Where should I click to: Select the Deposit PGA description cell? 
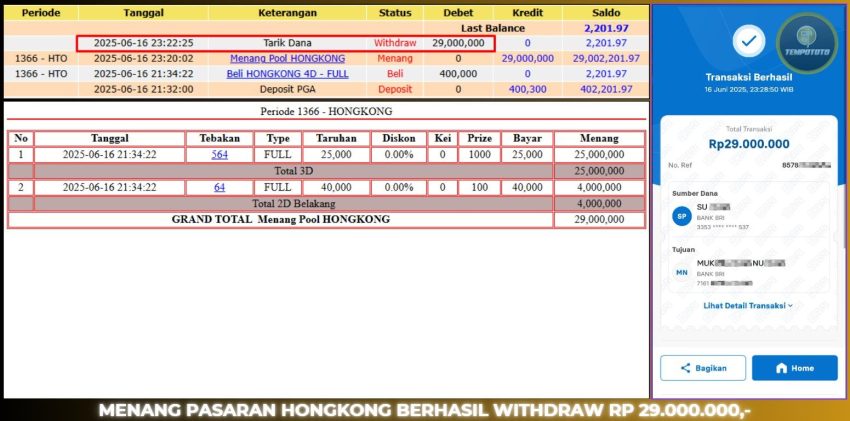click(x=287, y=89)
